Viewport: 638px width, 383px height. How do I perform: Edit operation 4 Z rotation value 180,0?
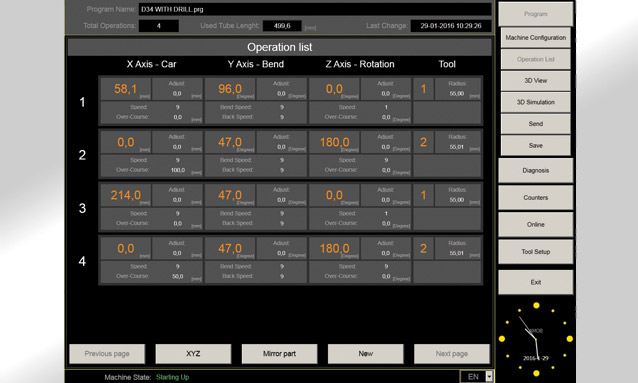[334, 248]
